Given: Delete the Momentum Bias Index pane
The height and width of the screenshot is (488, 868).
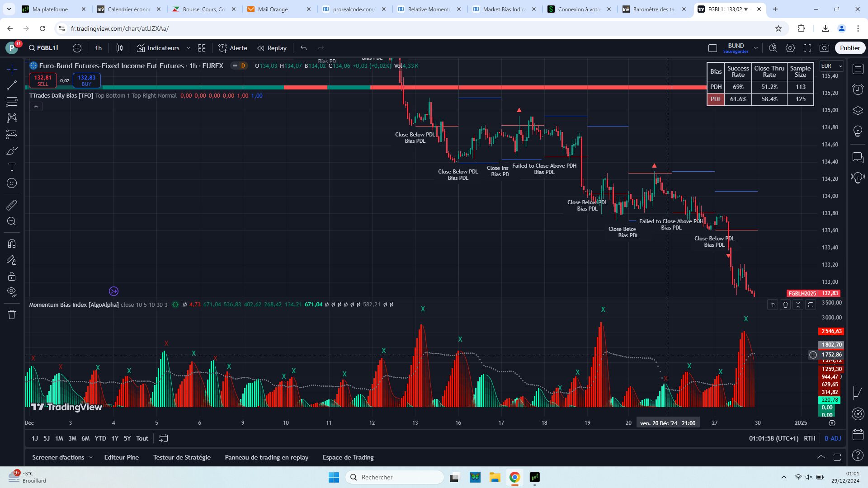Looking at the screenshot, I should pyautogui.click(x=785, y=305).
